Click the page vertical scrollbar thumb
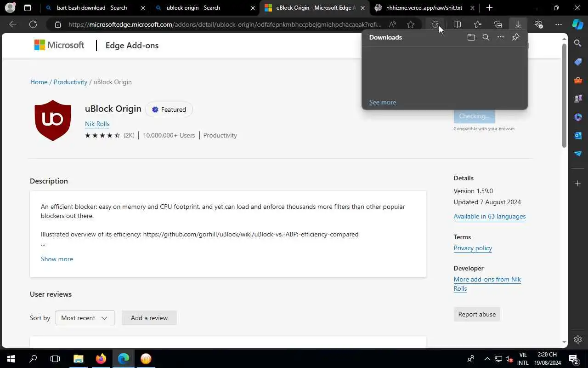588x368 pixels. 565,96
